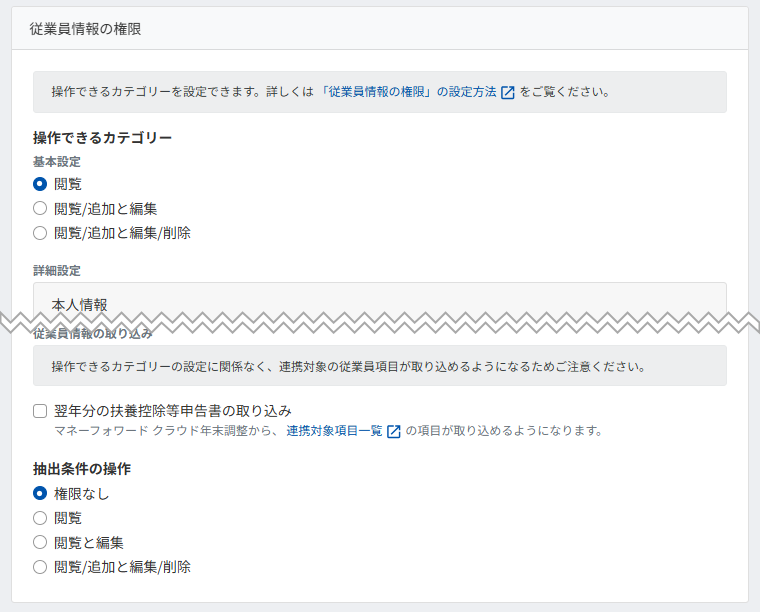
Task: Select 閲覧 radio under 抽出条件の操作
Action: (x=40, y=518)
